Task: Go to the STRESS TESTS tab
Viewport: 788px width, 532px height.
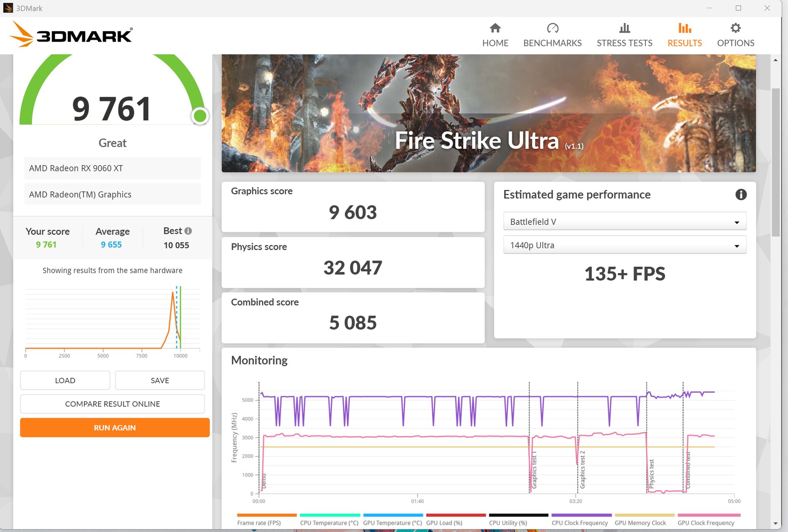Action: 624,35
